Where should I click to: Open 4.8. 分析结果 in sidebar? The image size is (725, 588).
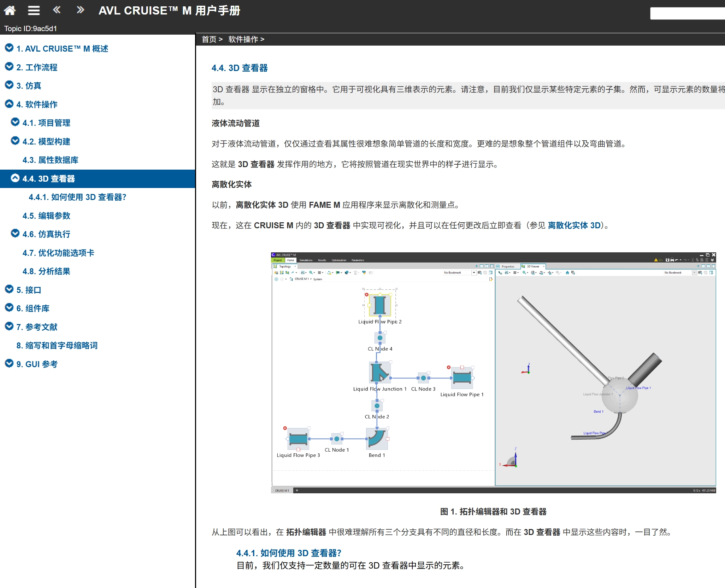pyautogui.click(x=46, y=271)
